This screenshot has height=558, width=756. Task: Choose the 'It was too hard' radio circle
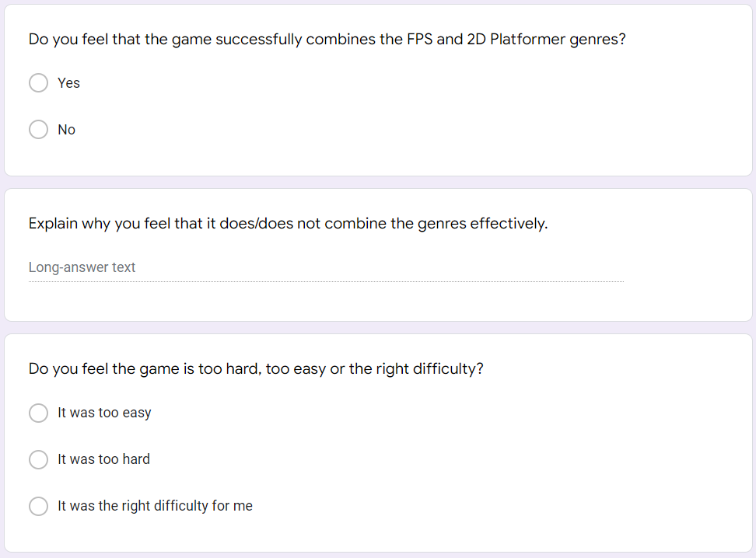39,459
